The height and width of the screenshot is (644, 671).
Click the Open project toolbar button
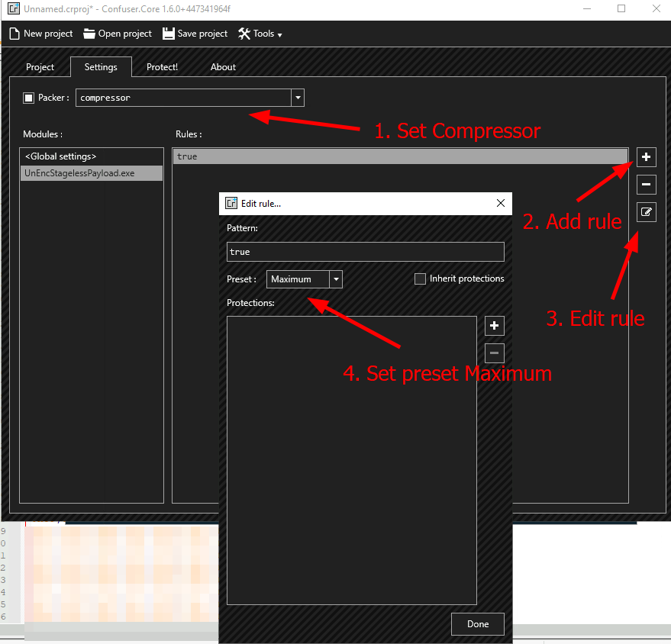118,34
